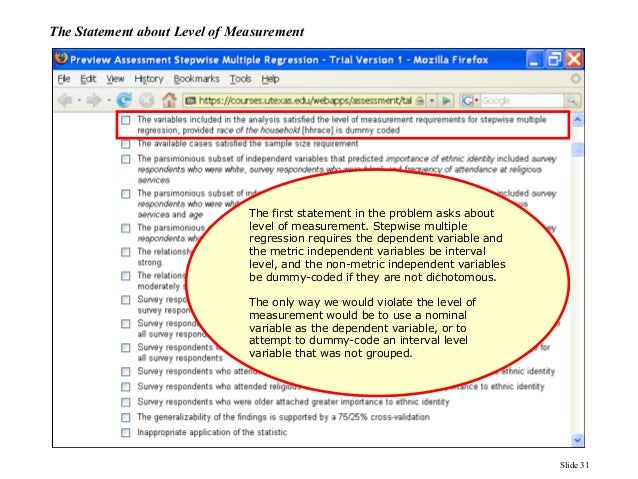Click 'The Statement about Level of Measurement' heading
This screenshot has width=638, height=479.
tap(177, 32)
